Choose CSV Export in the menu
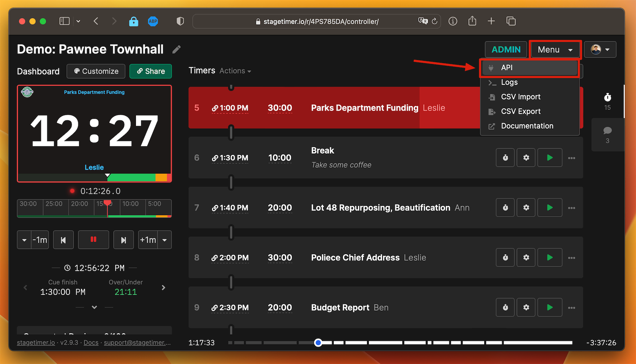The height and width of the screenshot is (364, 636). point(520,111)
